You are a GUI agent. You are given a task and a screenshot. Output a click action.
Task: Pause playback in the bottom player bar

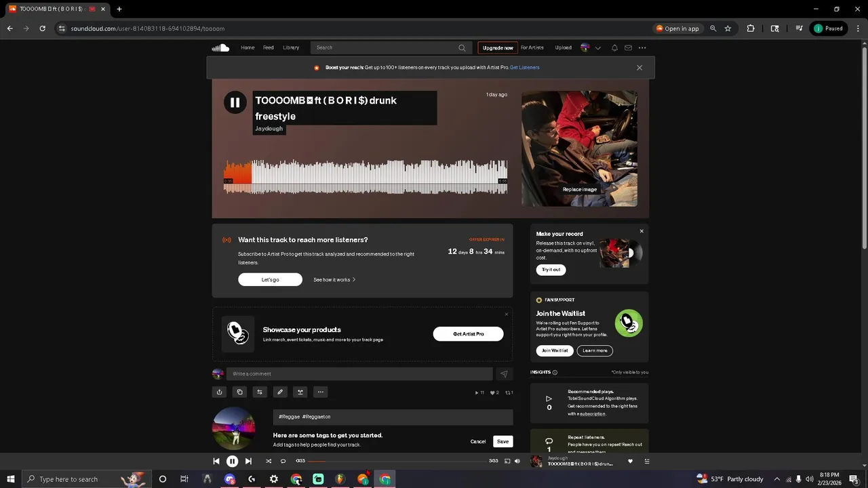tap(232, 461)
